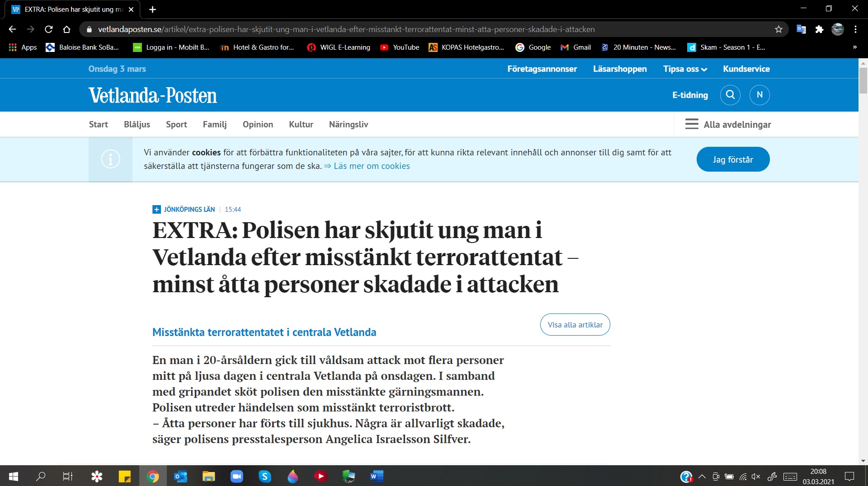Click the page vertical scrollbar thumb
This screenshot has height=486, width=868.
(x=863, y=80)
